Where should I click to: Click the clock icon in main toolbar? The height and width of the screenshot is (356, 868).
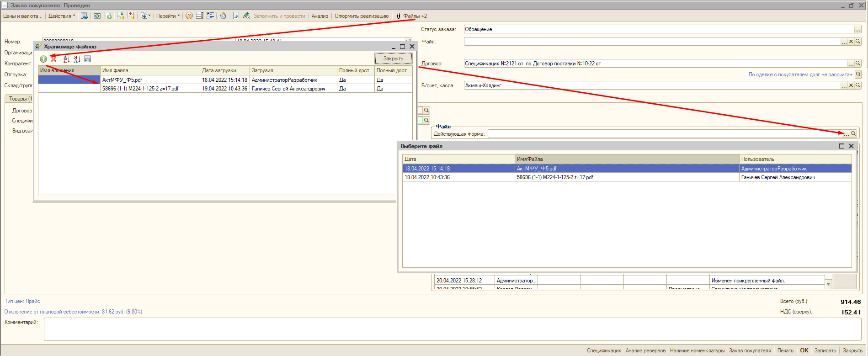click(223, 16)
